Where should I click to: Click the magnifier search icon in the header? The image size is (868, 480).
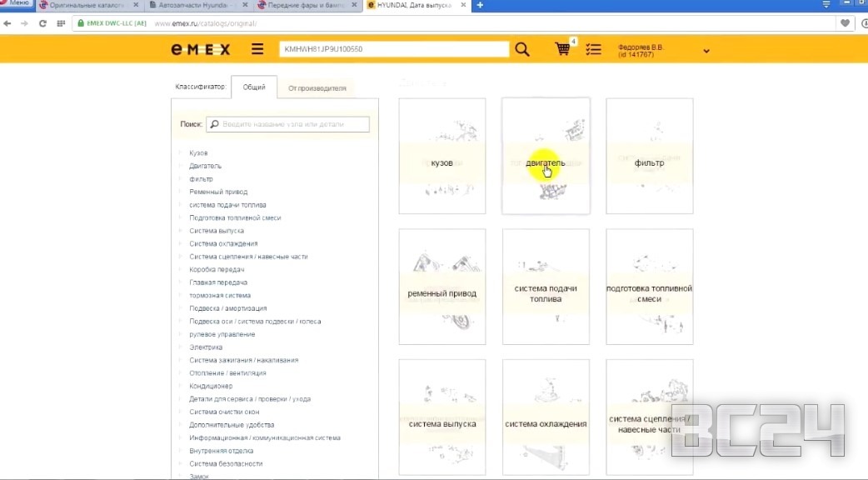(522, 49)
